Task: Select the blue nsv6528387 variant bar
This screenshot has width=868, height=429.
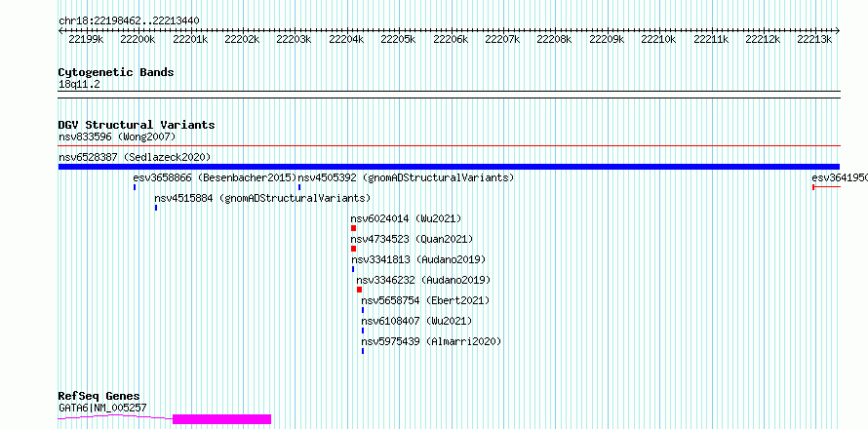Action: coord(449,167)
